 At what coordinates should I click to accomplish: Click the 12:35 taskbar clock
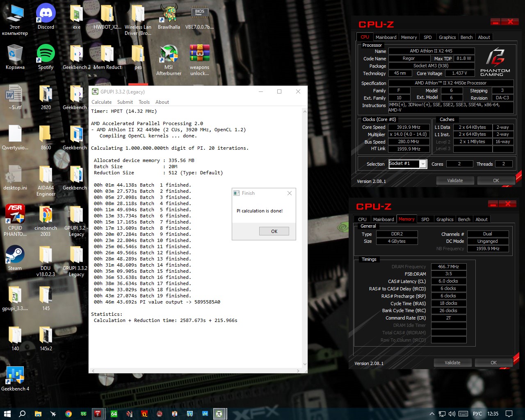point(493,414)
